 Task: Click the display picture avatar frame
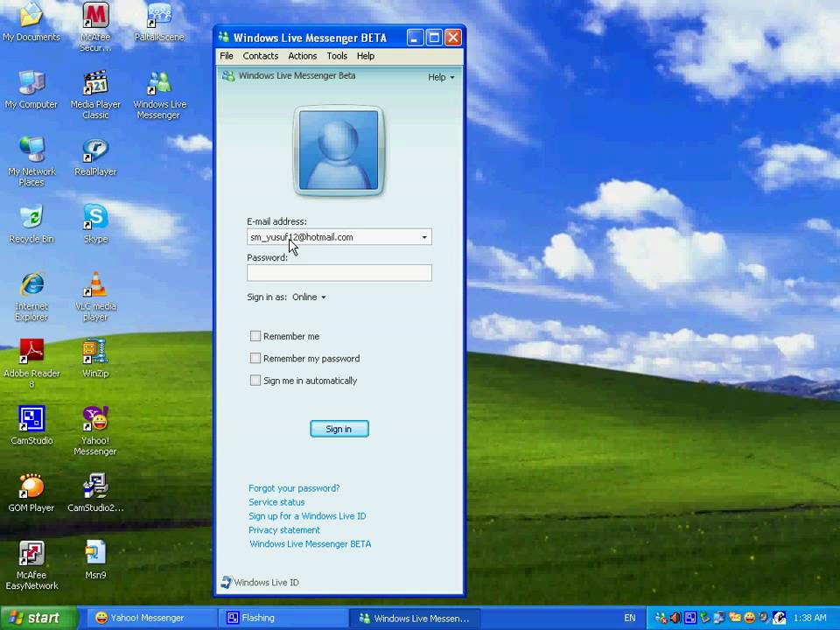coord(339,150)
